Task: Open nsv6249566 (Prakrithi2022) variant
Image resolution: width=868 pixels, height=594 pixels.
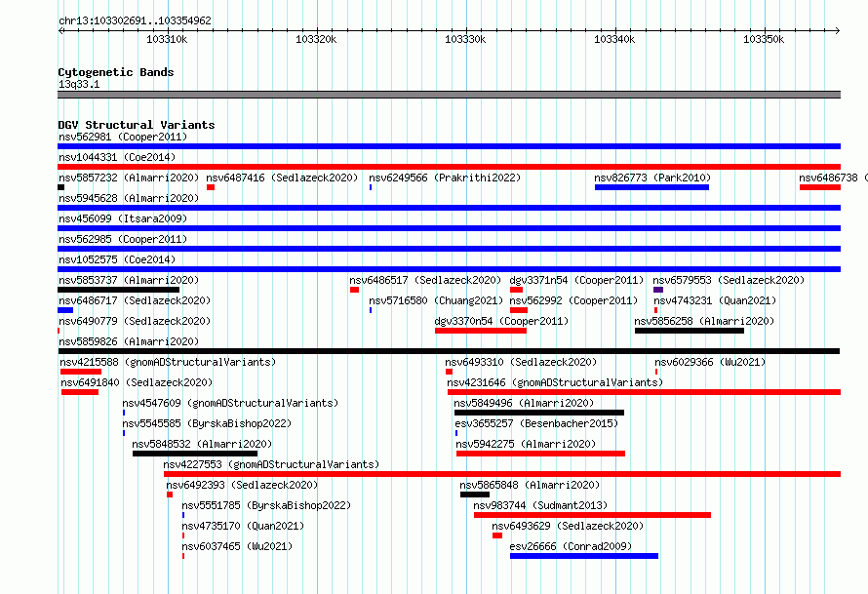Action: tap(445, 178)
